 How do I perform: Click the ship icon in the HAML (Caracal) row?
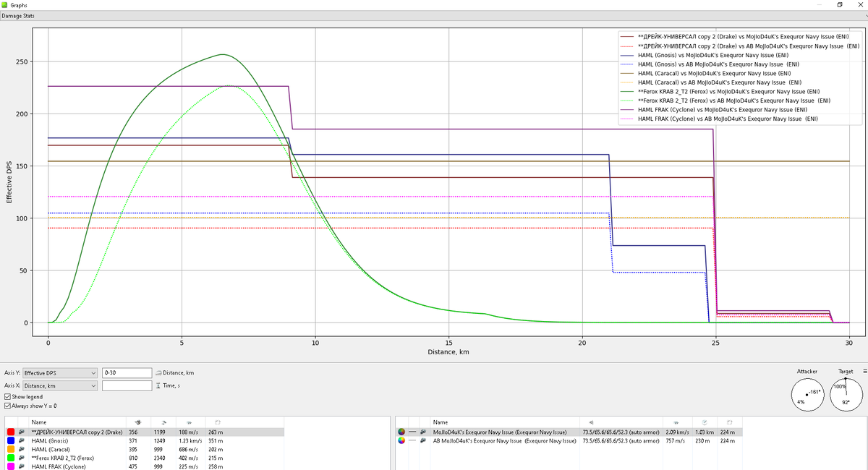click(x=22, y=449)
